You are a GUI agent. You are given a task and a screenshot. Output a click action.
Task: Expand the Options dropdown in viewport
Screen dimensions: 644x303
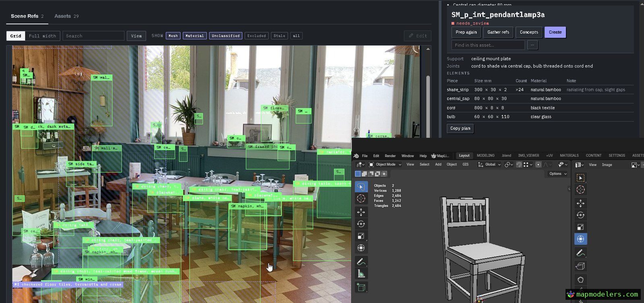tap(557, 174)
